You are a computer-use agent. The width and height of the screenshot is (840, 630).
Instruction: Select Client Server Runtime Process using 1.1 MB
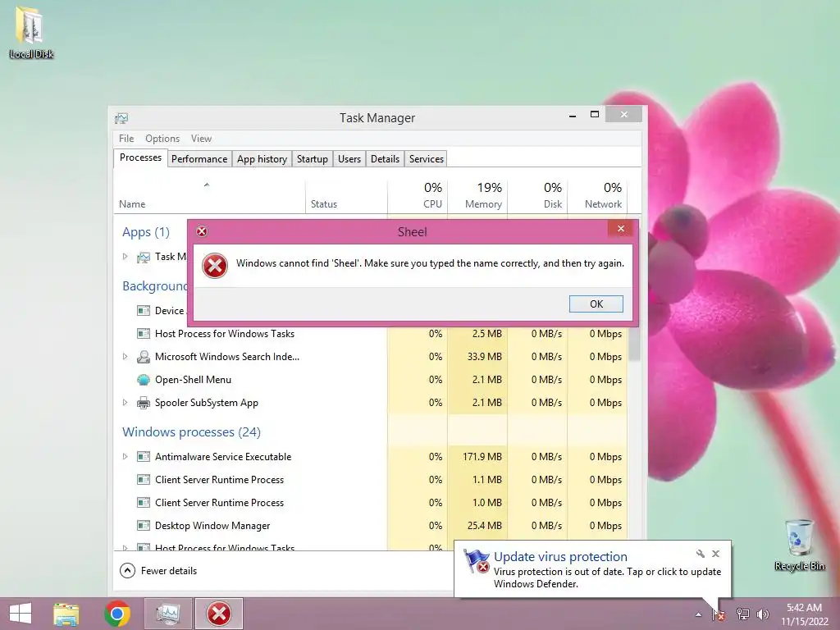pos(371,479)
